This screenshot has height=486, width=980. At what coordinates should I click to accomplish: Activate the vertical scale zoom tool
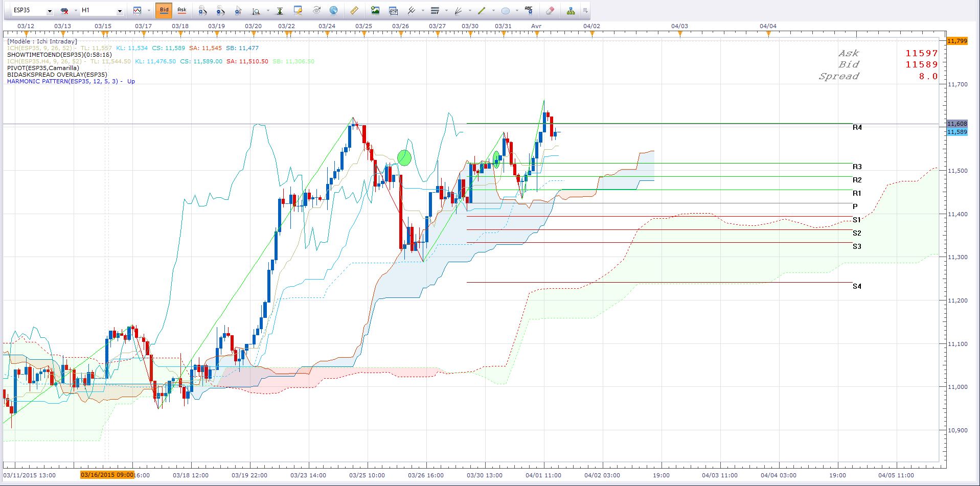click(256, 10)
